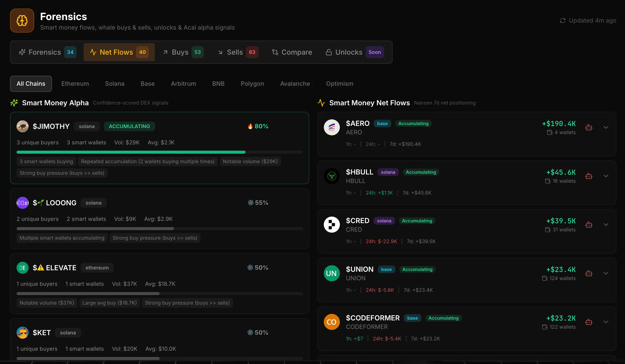The width and height of the screenshot is (625, 364).
Task: Click the $JIMOTHY token avatar
Action: point(23,126)
